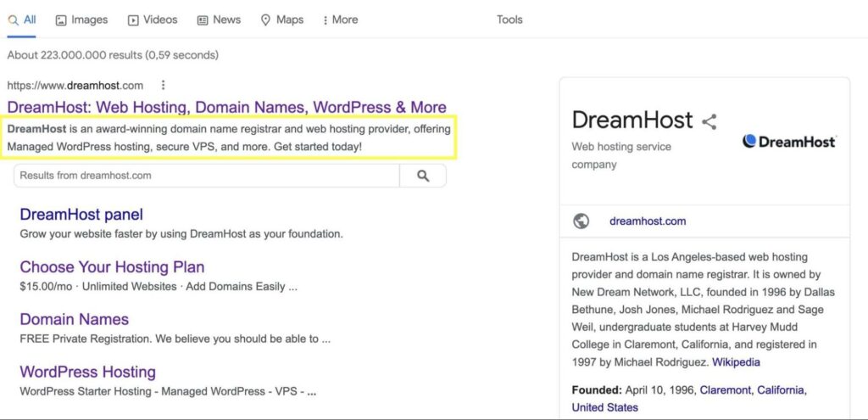Open the Claremont founded-location link
This screenshot has height=420, width=868.
pos(726,390)
